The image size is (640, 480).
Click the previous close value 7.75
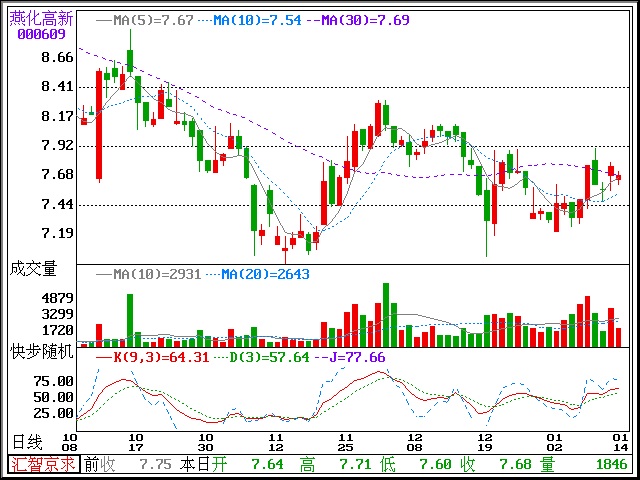point(155,464)
